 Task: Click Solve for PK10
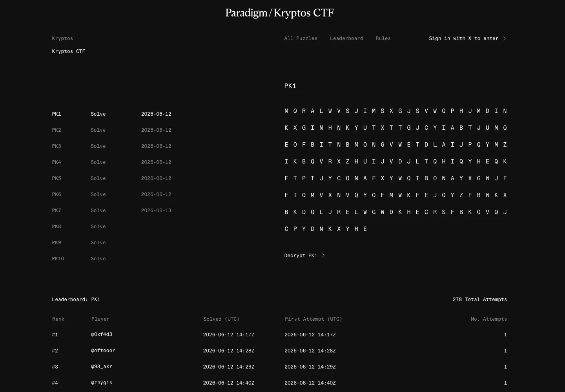98,259
